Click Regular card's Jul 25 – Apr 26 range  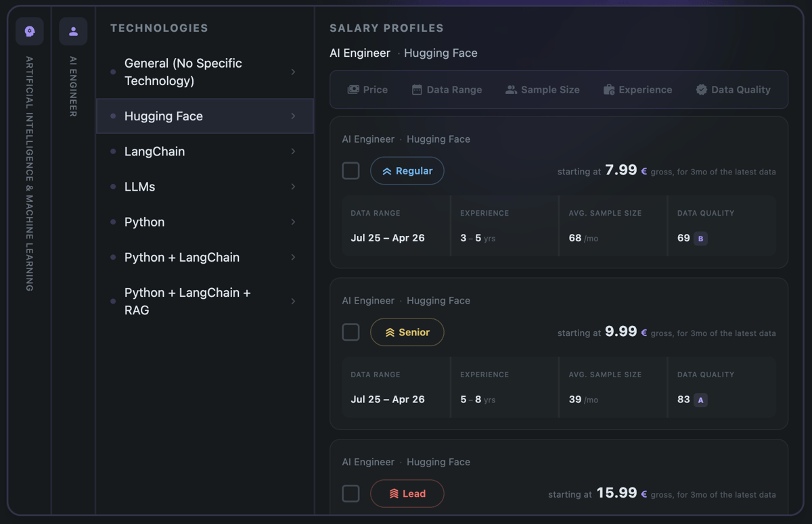pyautogui.click(x=388, y=238)
